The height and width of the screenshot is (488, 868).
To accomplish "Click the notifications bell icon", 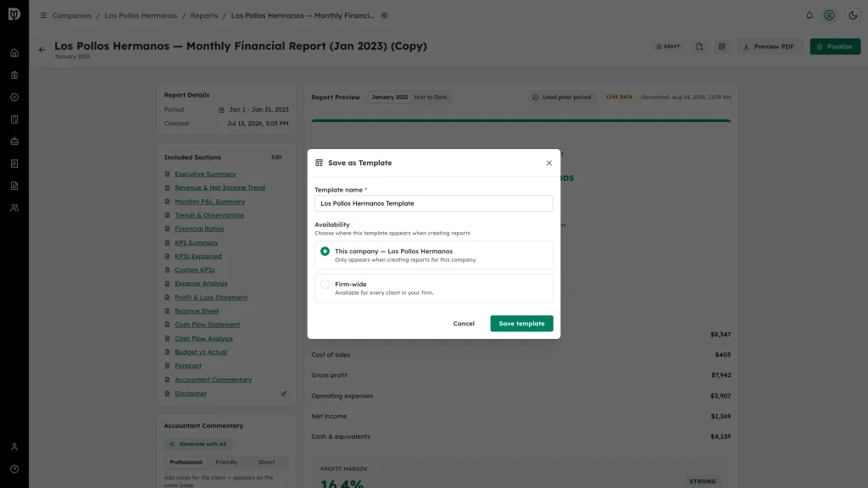I will [810, 15].
